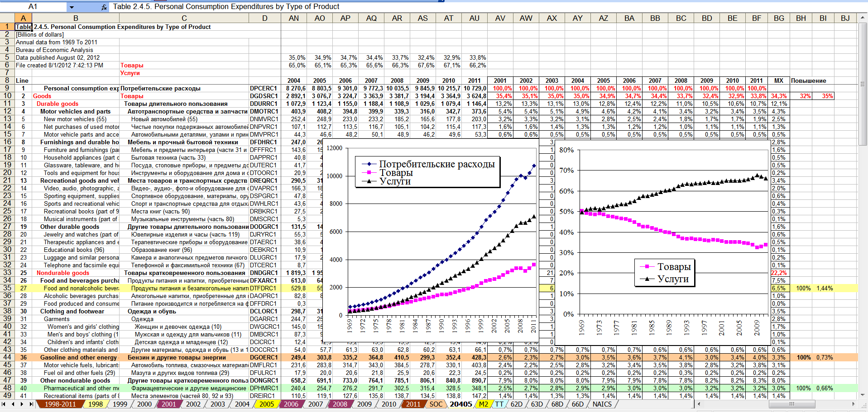This screenshot has height=412, width=868.
Task: Click the vertical scrollbar up arrow
Action: [863, 18]
